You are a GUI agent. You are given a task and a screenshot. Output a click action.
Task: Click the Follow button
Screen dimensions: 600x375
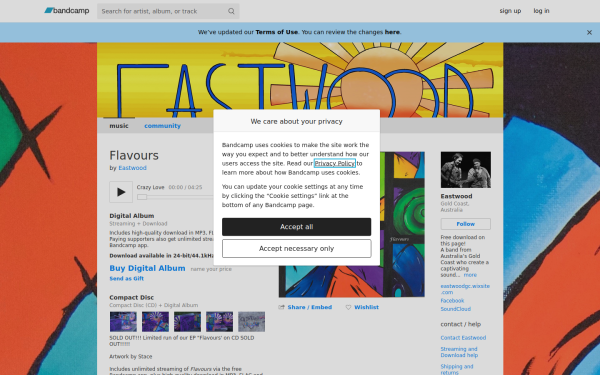[466, 224]
